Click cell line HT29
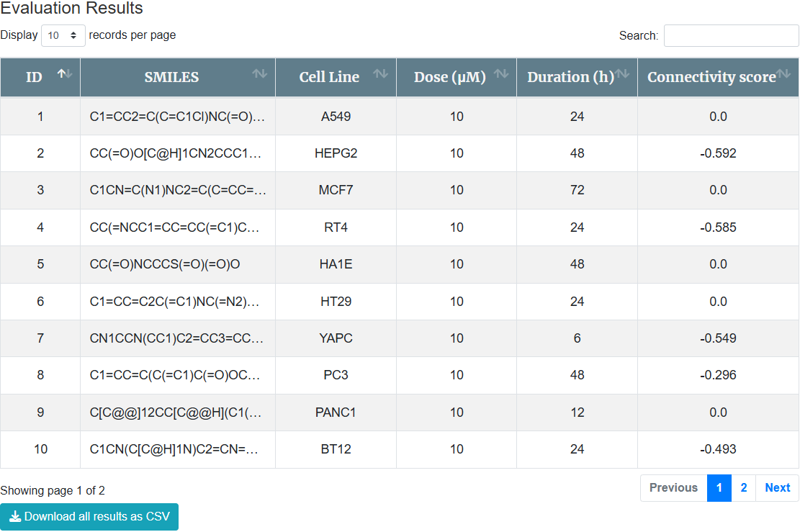This screenshot has height=532, width=800. coord(336,302)
